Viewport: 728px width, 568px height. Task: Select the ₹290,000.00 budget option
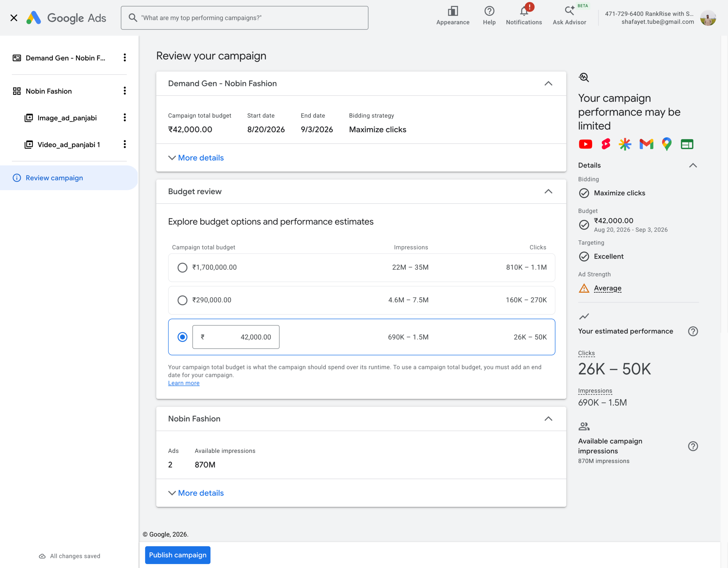coord(182,300)
